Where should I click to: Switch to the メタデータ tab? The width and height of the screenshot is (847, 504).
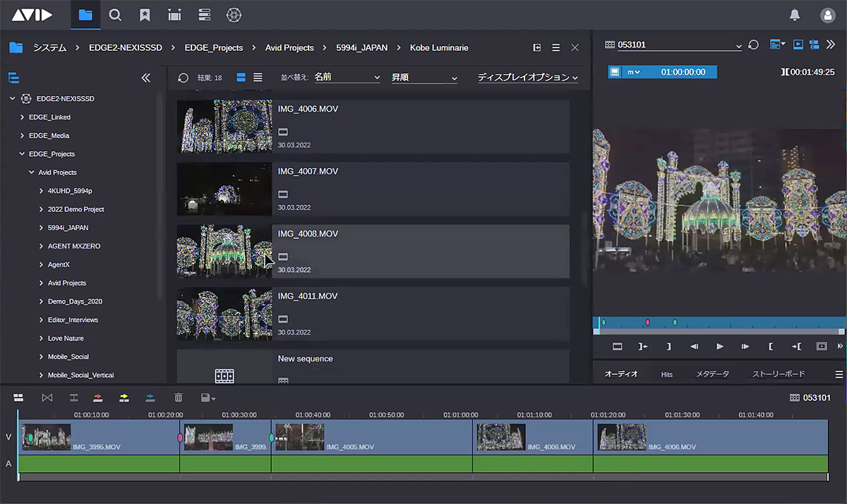pyautogui.click(x=713, y=373)
